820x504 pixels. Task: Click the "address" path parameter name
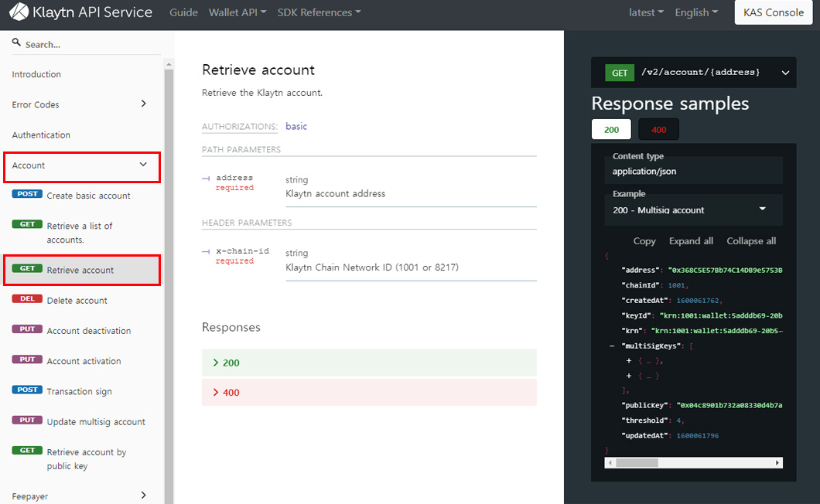pos(234,178)
